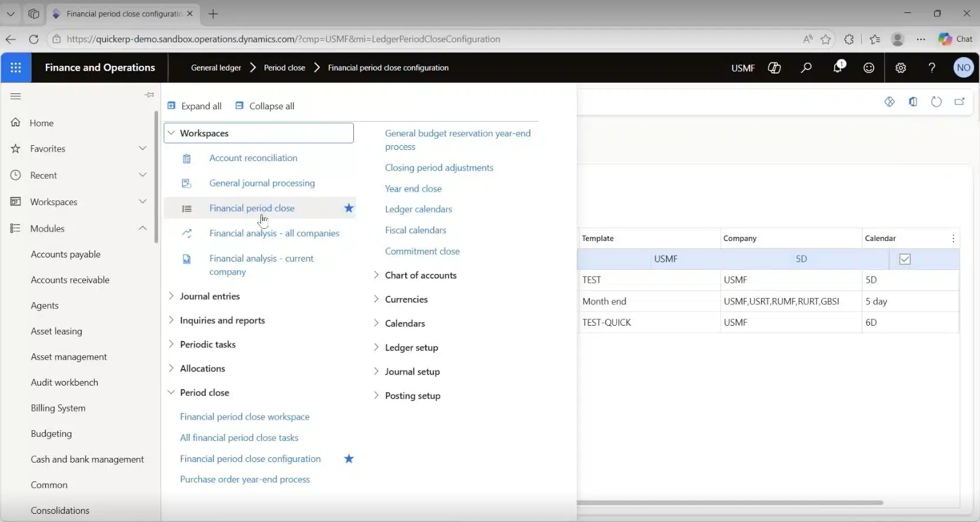The width and height of the screenshot is (980, 522).
Task: Open browser extensions puzzle icon
Action: 849,39
